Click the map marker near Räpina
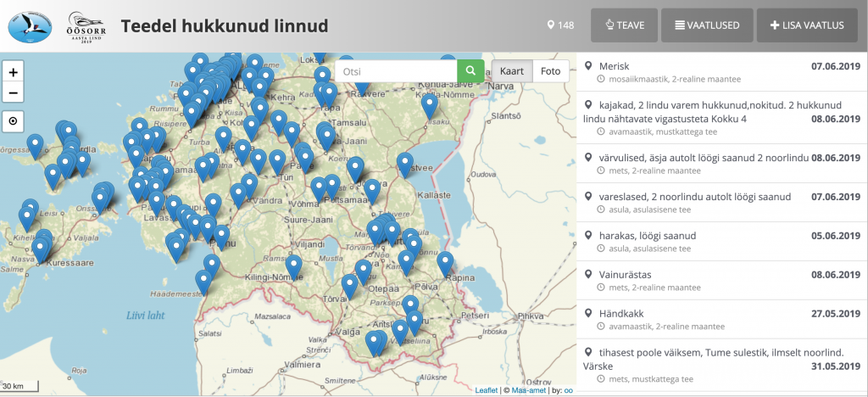868x397 pixels. (x=445, y=263)
